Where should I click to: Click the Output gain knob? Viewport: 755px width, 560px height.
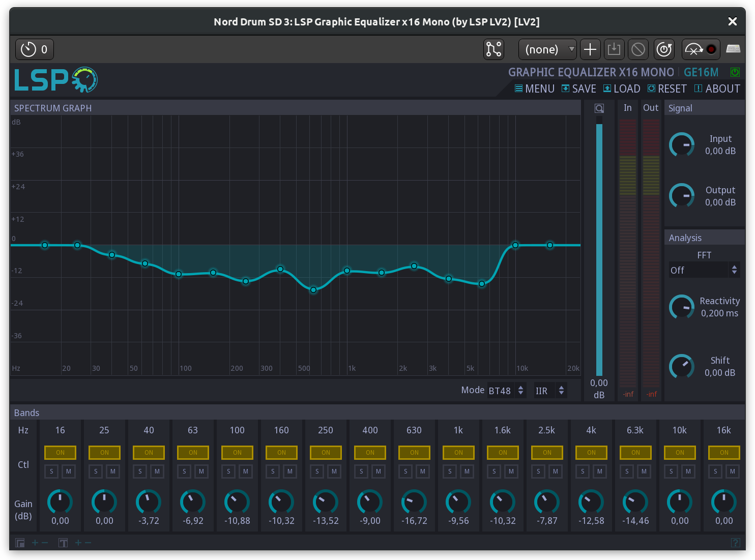(x=682, y=196)
